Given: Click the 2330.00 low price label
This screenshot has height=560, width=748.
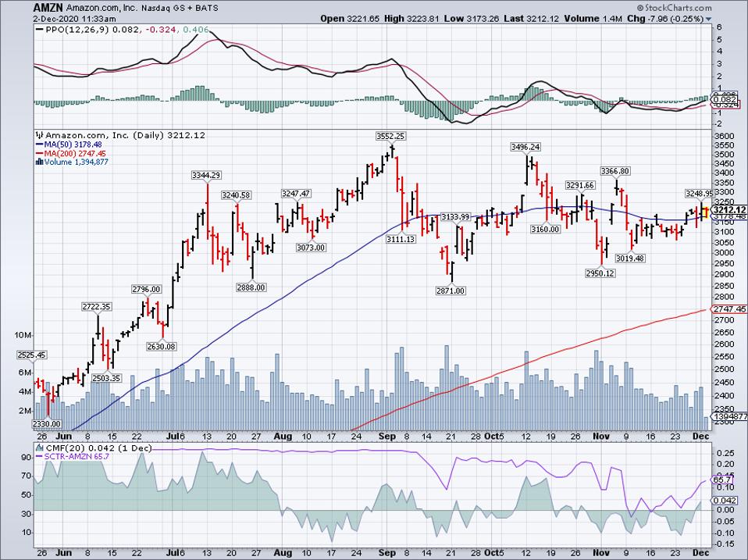Looking at the screenshot, I should [x=47, y=423].
